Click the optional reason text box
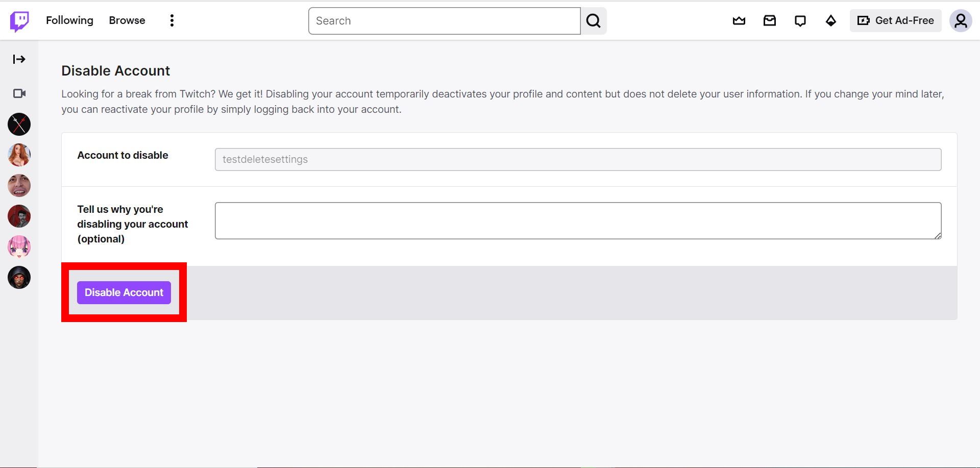 click(577, 220)
